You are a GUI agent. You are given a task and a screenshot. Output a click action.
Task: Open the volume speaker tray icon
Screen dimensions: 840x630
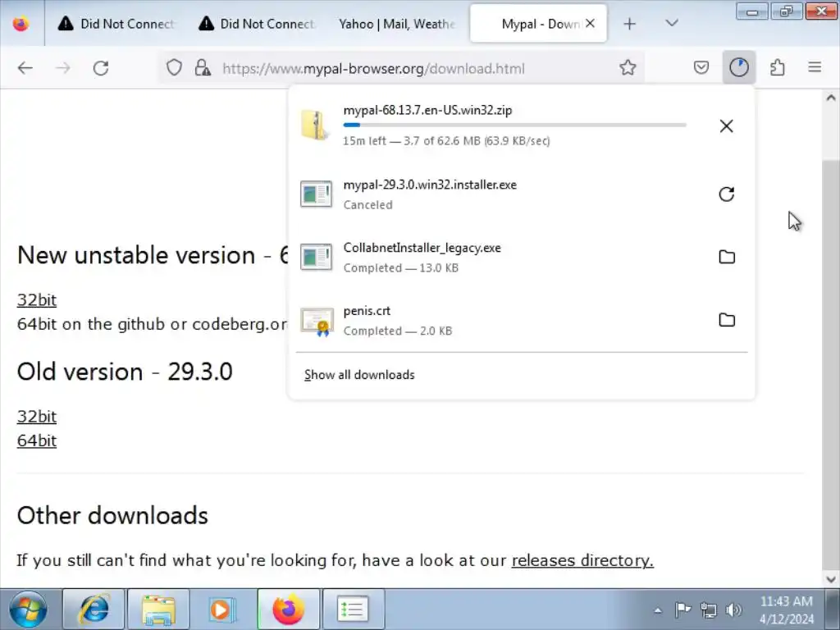point(733,609)
